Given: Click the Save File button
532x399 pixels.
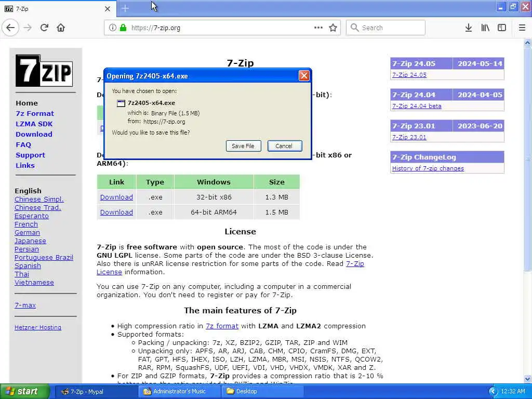Looking at the screenshot, I should tap(243, 146).
